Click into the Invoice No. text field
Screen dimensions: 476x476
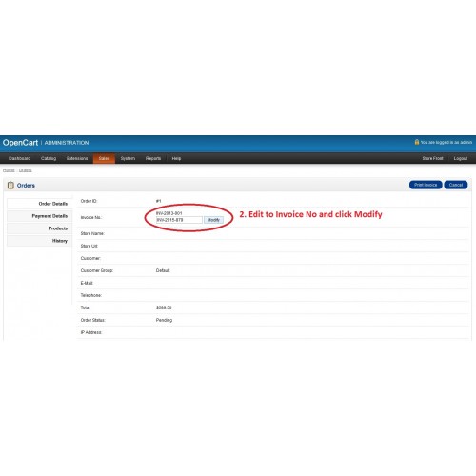pos(179,220)
